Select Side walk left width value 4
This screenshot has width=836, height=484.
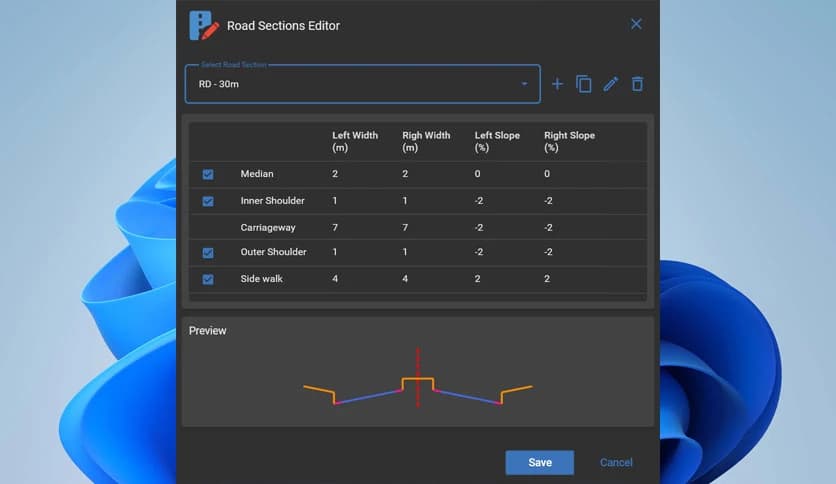(335, 279)
